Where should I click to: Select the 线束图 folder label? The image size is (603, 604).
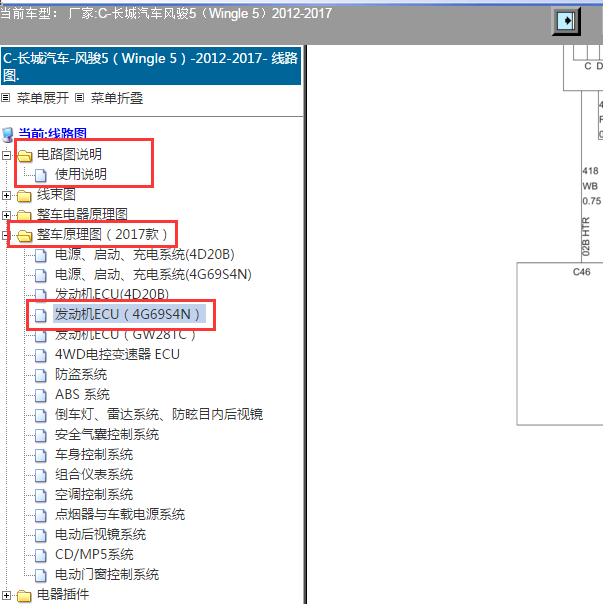(x=56, y=195)
